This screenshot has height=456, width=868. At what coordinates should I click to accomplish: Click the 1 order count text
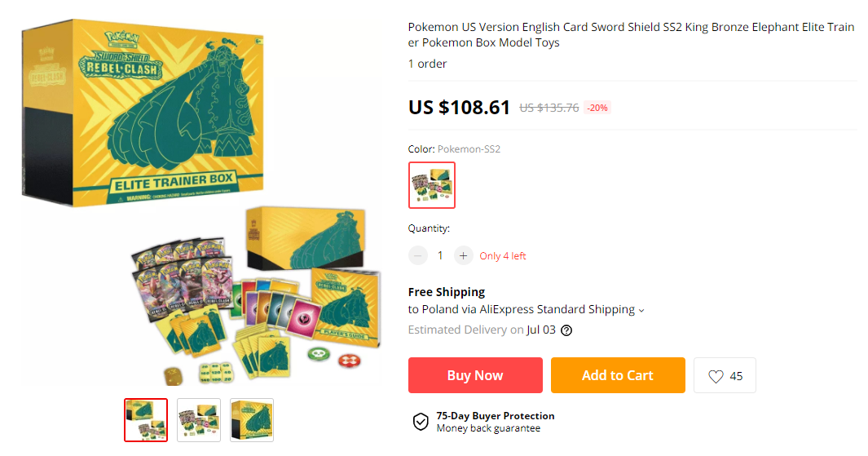[x=427, y=64]
